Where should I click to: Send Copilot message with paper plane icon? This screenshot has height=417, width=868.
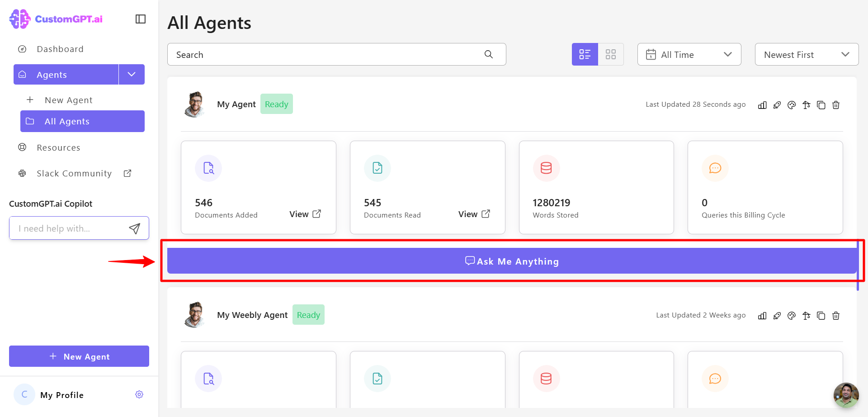tap(134, 228)
